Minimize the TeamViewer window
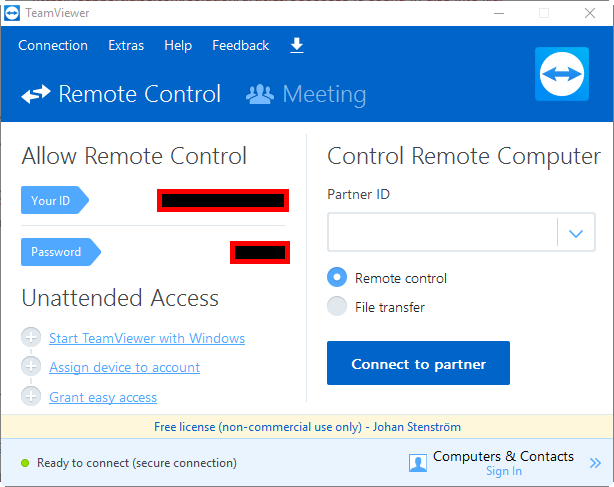614x487 pixels. (x=498, y=13)
